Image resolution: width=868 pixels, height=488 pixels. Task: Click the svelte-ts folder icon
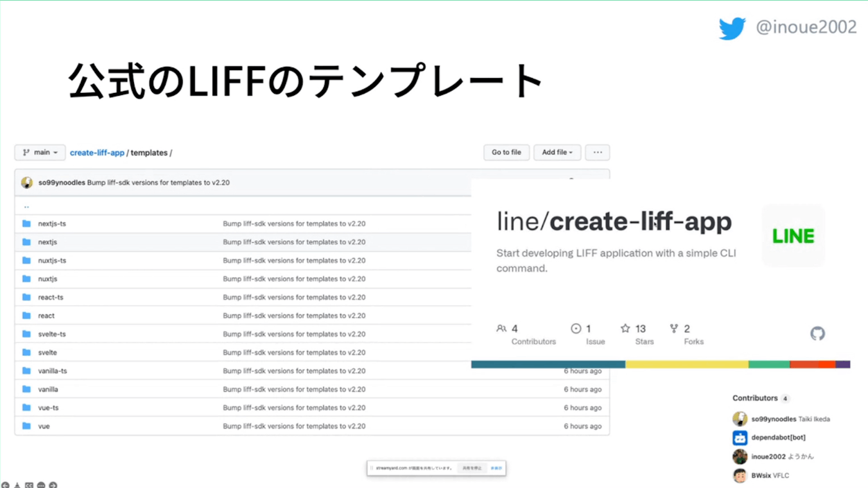27,334
